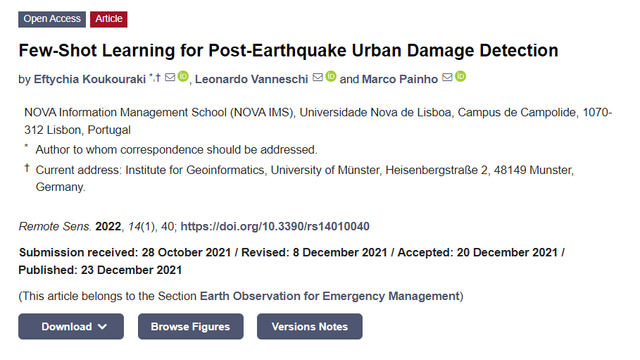Expand the Download dropdown chevron
This screenshot has height=360, width=640.
point(102,327)
